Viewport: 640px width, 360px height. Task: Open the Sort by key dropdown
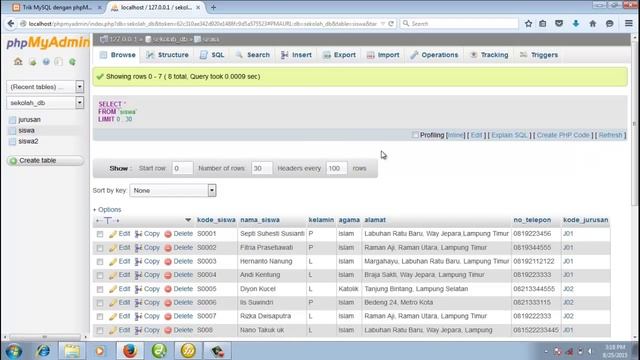pos(173,191)
